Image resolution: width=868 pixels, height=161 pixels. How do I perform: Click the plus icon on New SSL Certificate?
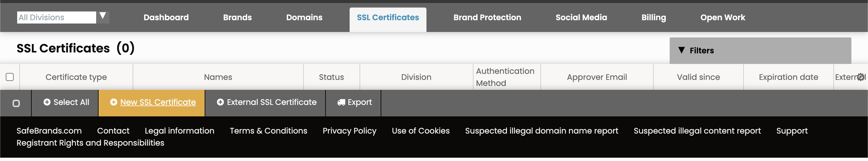114,102
